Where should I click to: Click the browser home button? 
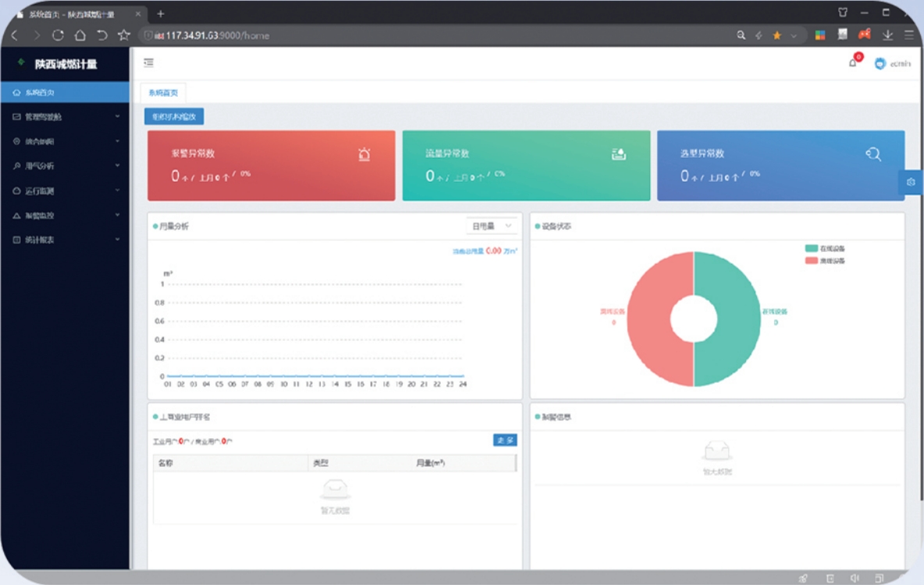(80, 35)
